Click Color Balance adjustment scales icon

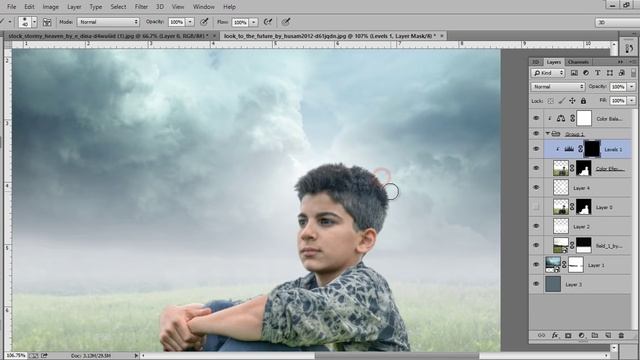click(561, 118)
